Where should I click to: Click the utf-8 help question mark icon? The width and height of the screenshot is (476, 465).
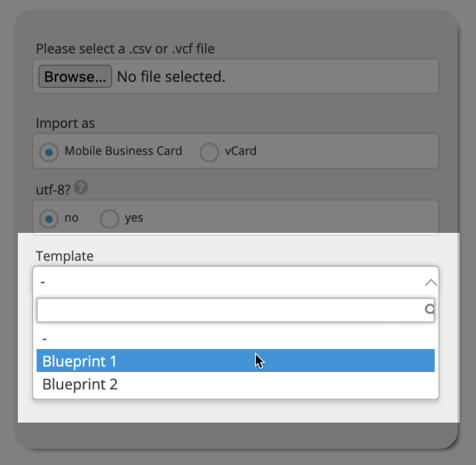[81, 188]
